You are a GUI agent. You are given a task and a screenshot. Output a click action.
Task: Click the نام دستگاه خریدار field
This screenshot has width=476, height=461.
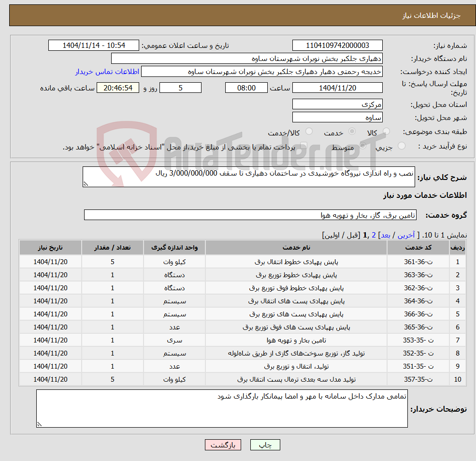(x=247, y=59)
